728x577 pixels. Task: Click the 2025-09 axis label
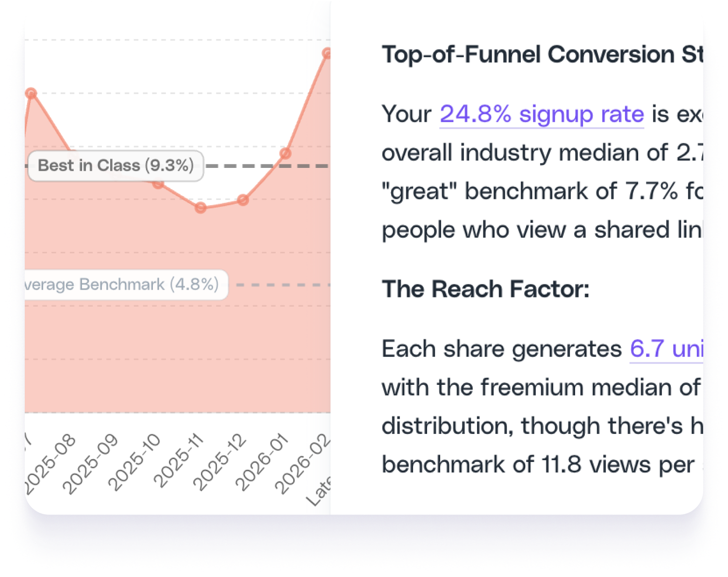click(x=91, y=462)
